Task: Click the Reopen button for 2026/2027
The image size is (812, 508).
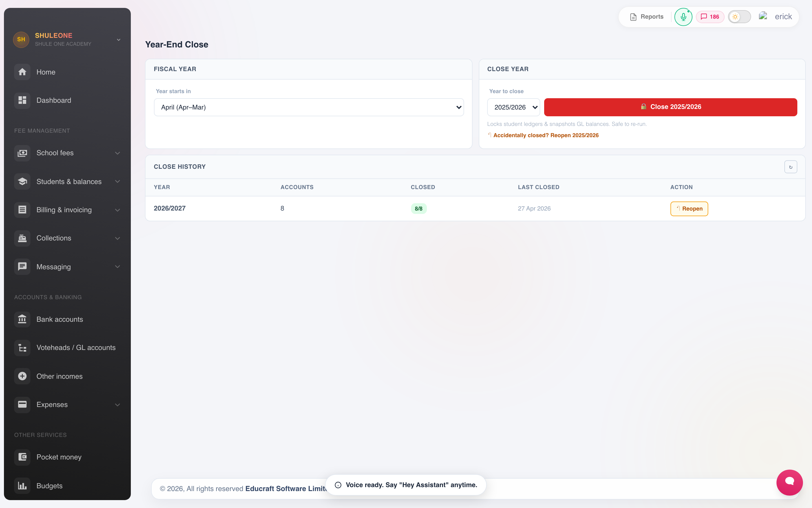Action: point(689,209)
